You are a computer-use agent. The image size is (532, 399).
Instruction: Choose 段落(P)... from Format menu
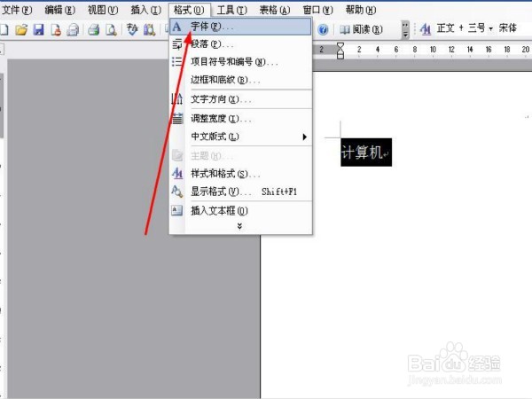(x=240, y=44)
